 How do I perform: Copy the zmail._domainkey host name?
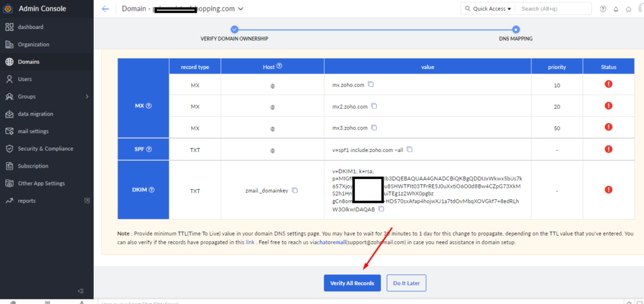(294, 190)
